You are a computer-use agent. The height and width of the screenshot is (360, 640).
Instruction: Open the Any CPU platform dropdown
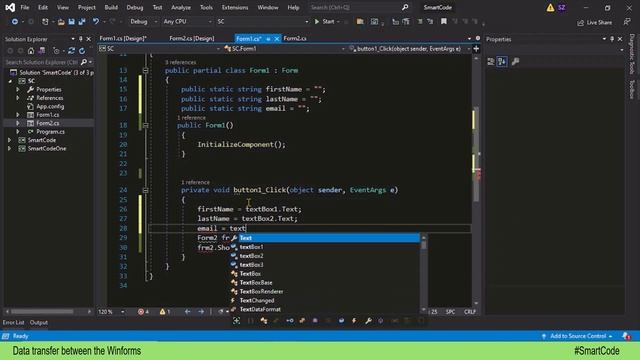click(x=187, y=22)
